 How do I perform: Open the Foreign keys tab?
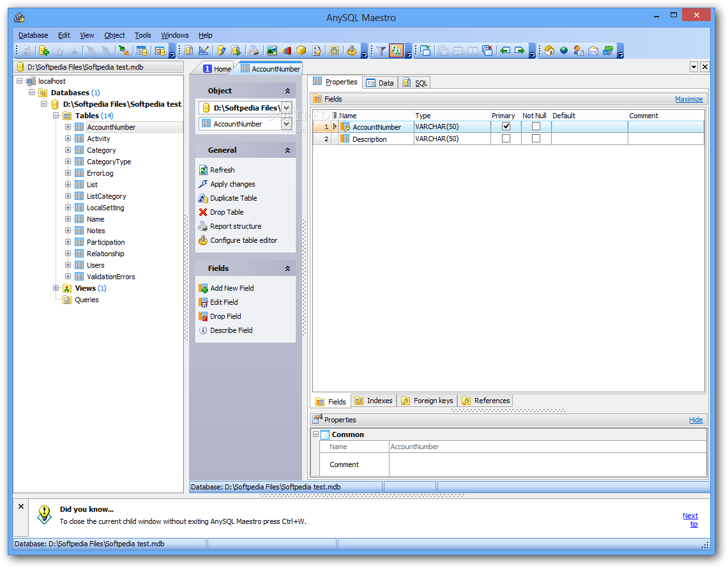point(427,401)
